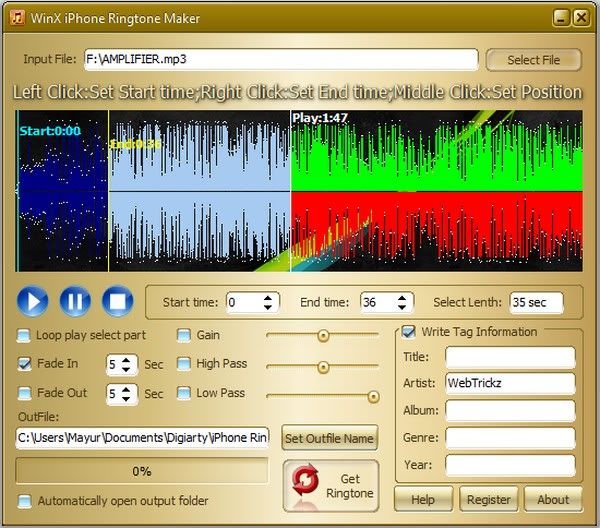Increase End time with up arrow
The width and height of the screenshot is (600, 528).
pos(402,298)
